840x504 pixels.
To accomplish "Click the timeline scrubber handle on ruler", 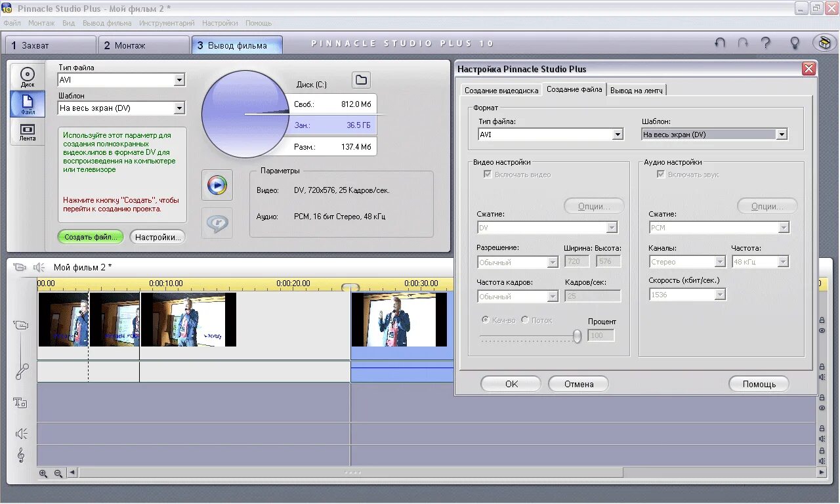I will 351,287.
